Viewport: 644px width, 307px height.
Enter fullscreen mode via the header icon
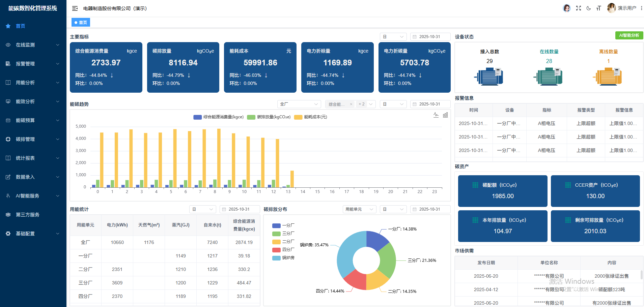coord(579,8)
